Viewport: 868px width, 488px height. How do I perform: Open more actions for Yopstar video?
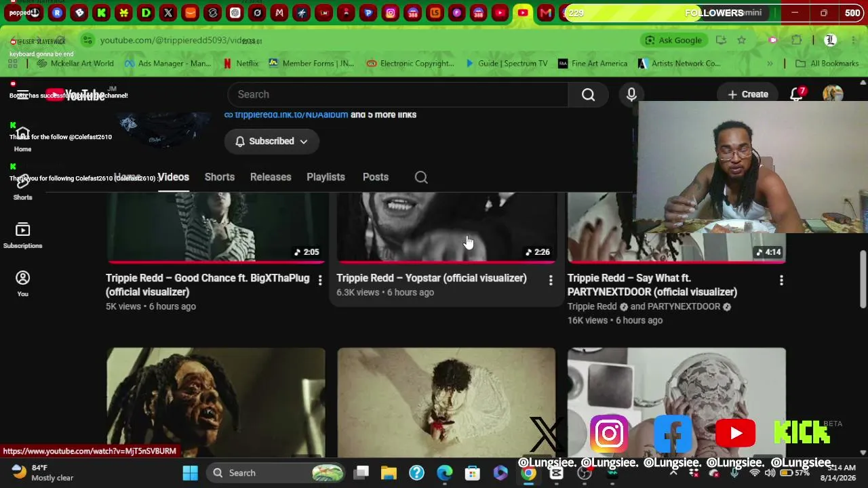551,280
